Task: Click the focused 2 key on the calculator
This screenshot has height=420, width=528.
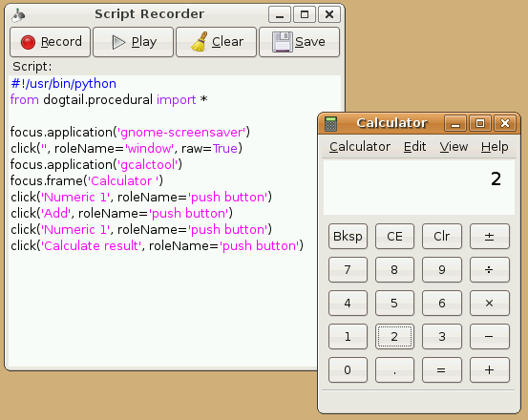Action: click(x=394, y=337)
